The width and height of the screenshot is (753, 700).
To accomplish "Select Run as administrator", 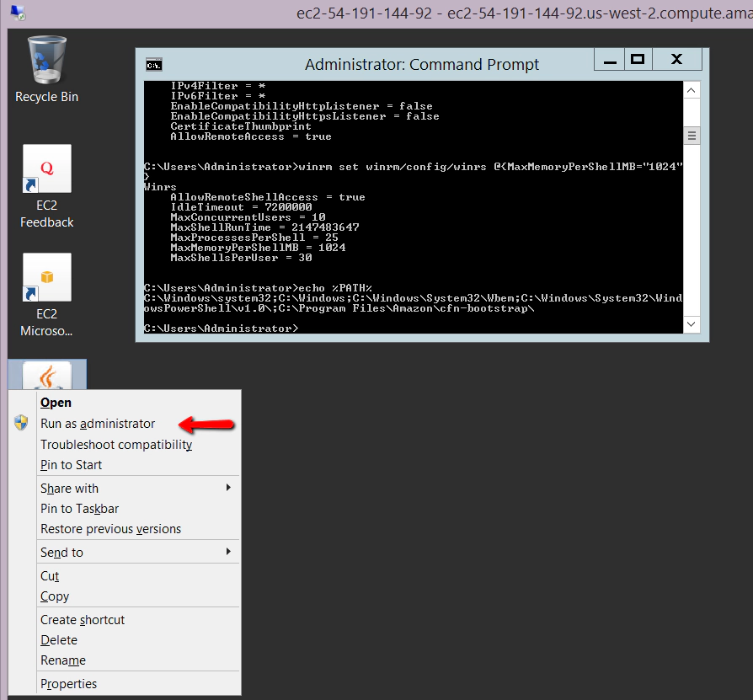I will click(97, 424).
